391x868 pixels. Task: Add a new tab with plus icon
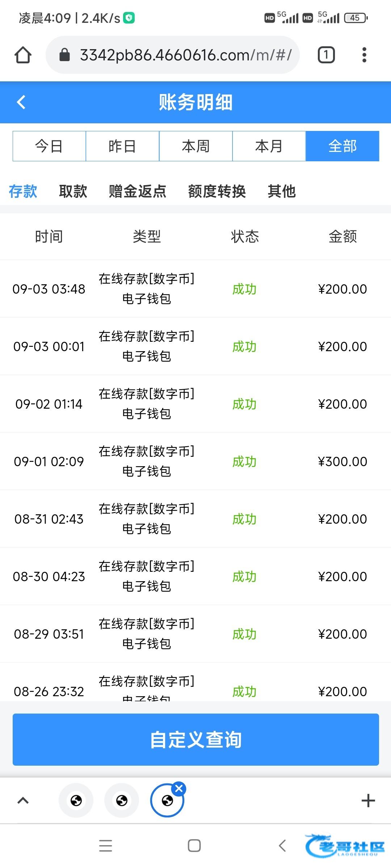point(368,801)
